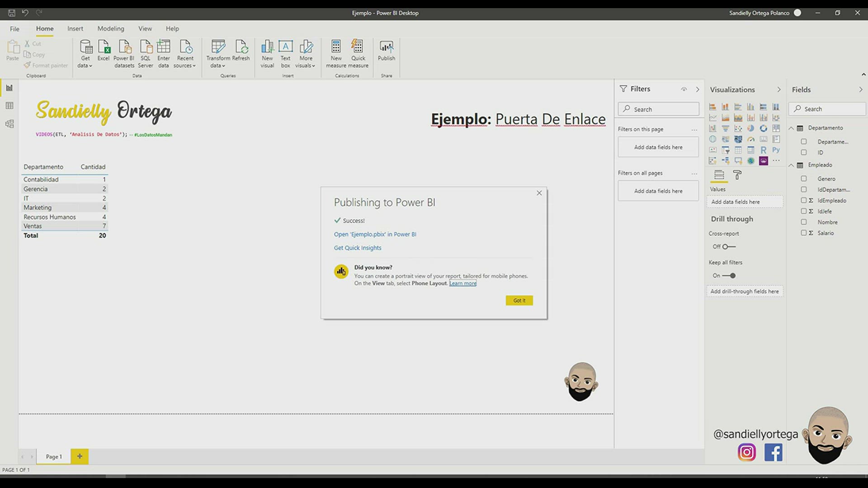This screenshot has width=868, height=488.
Task: Open the Modeling ribbon tab
Action: 111,28
